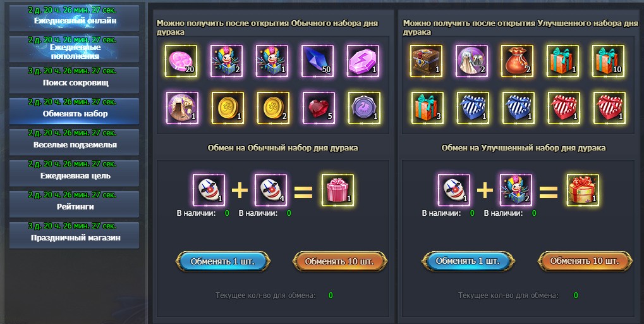Click Обменять 1 шт. for Улучшенный набор
This screenshot has width=644, height=324.
(468, 261)
